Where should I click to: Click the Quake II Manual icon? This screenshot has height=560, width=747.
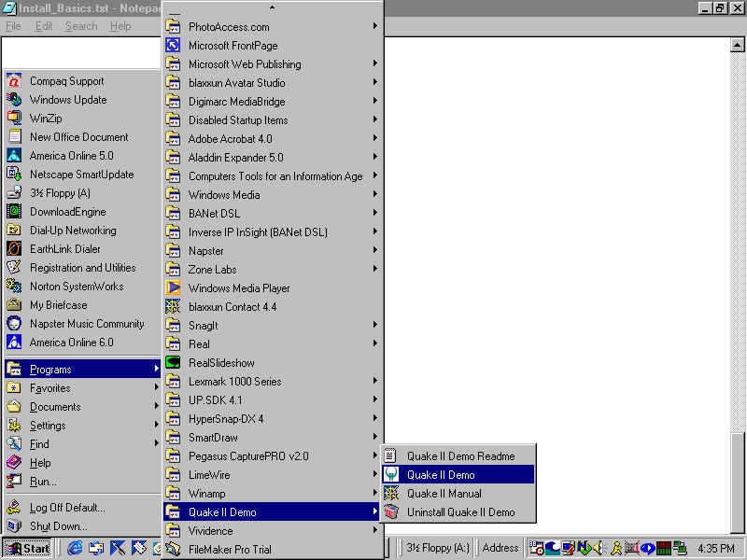tap(391, 494)
